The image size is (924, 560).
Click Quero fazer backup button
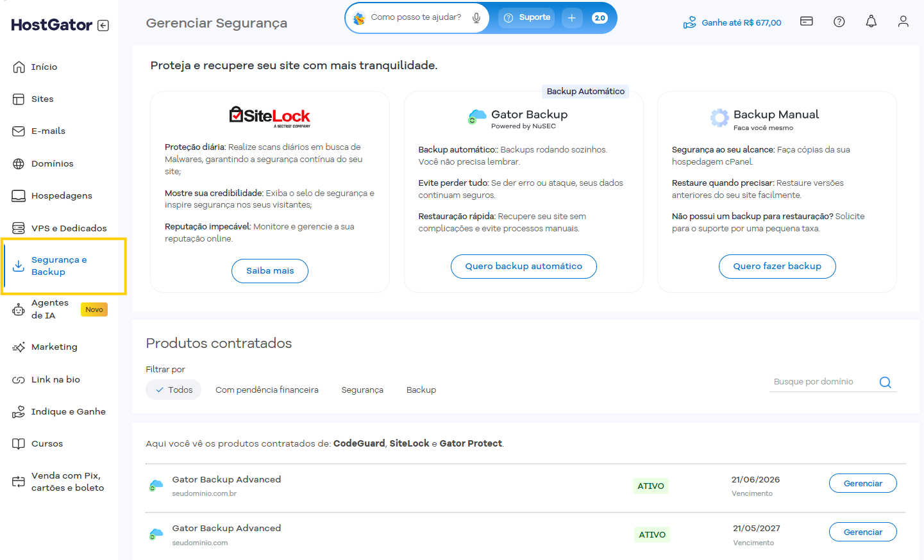pos(777,267)
